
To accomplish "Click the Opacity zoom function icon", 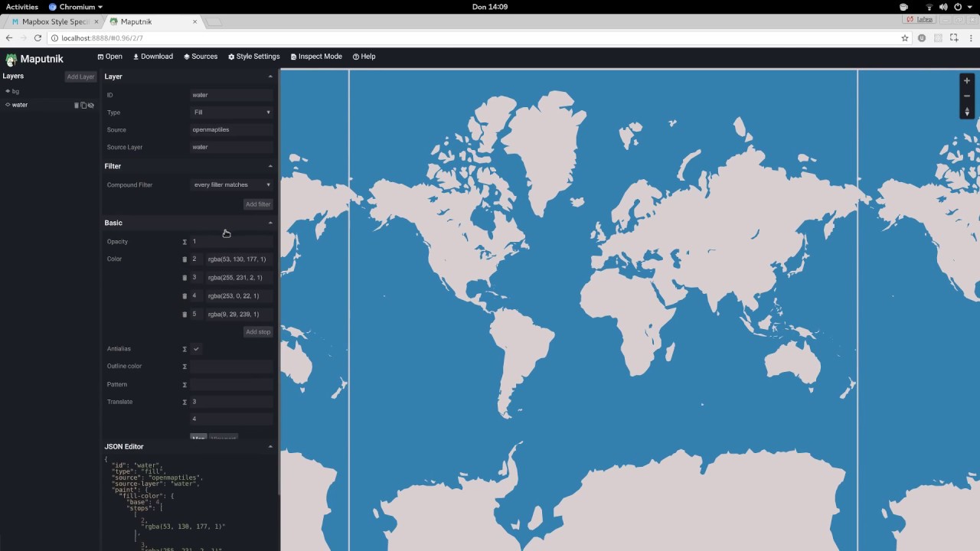I will (x=185, y=242).
